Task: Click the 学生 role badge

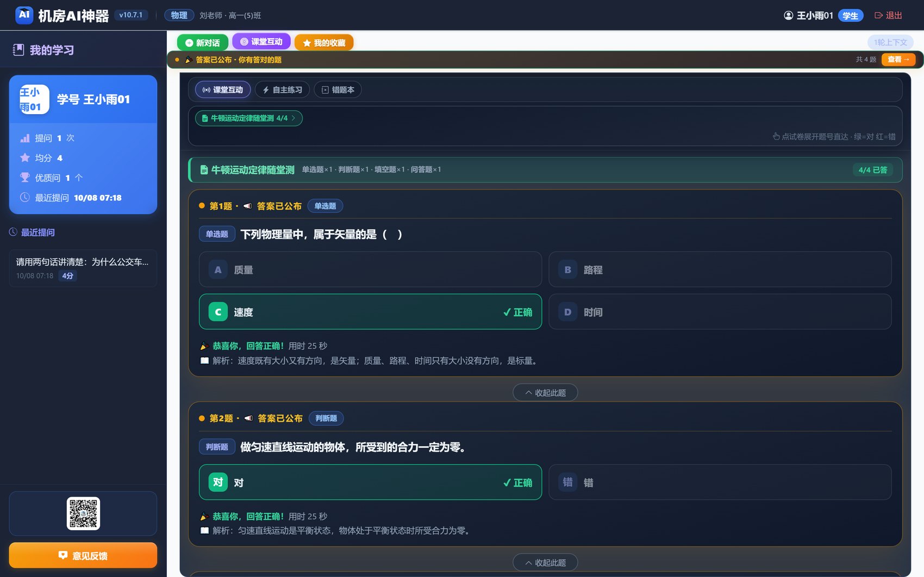Action: (x=851, y=16)
